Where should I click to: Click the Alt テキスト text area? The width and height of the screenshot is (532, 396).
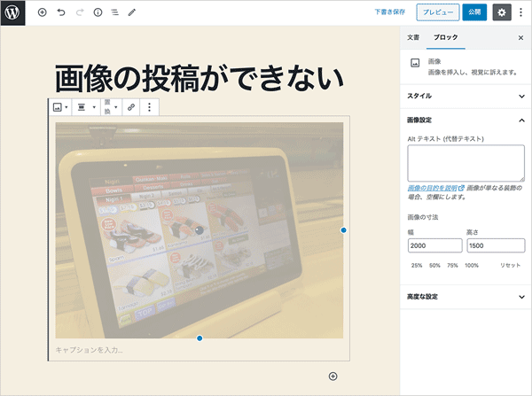pos(465,163)
